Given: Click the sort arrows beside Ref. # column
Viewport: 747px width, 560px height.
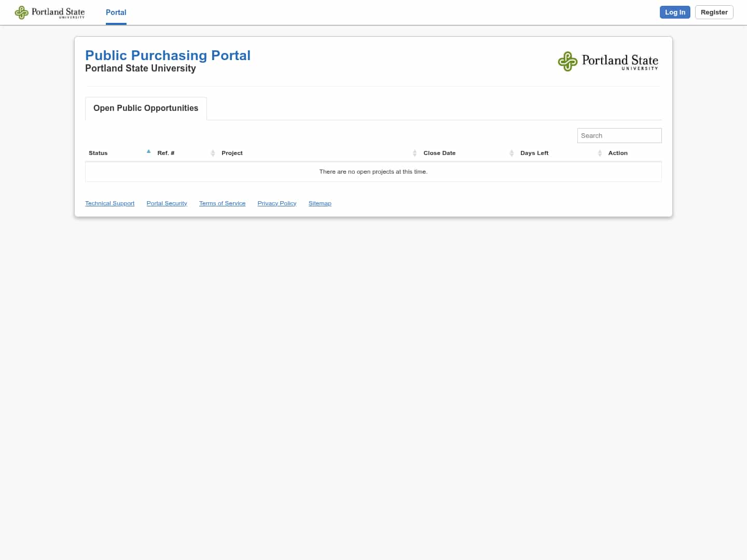Looking at the screenshot, I should coord(213,153).
